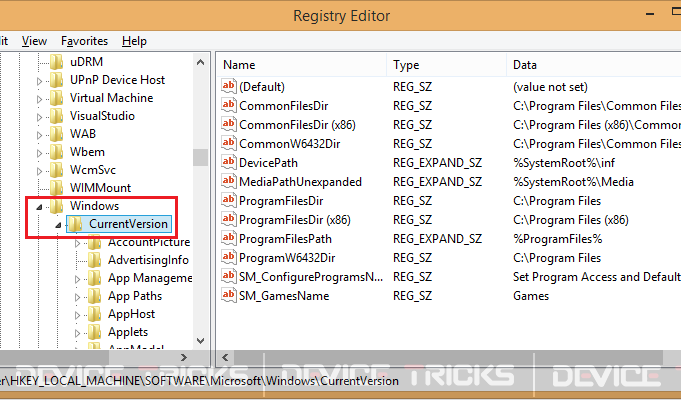Click the tree pane scroll right arrow
Viewport: 681px width, 400px height.
click(184, 357)
